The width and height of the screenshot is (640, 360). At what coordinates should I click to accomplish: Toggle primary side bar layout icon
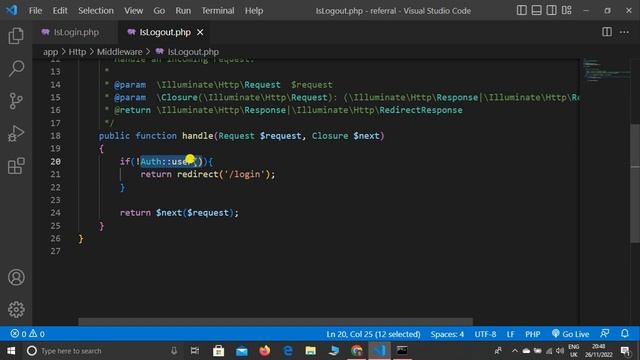click(522, 10)
